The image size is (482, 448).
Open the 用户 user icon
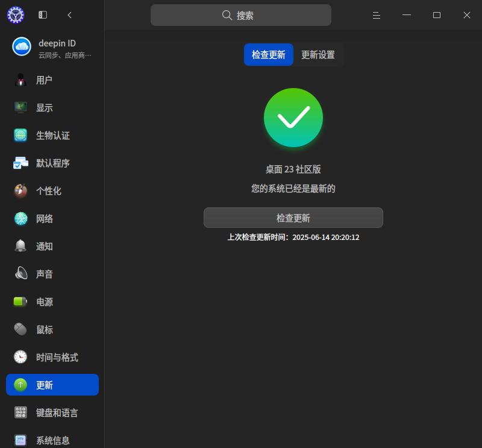pos(20,80)
